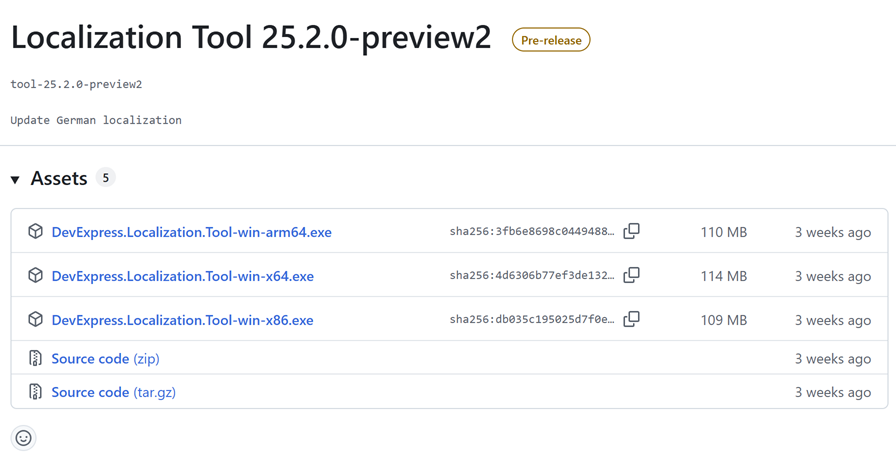896x464 pixels.
Task: Select the Update German localization description
Action: tap(96, 120)
